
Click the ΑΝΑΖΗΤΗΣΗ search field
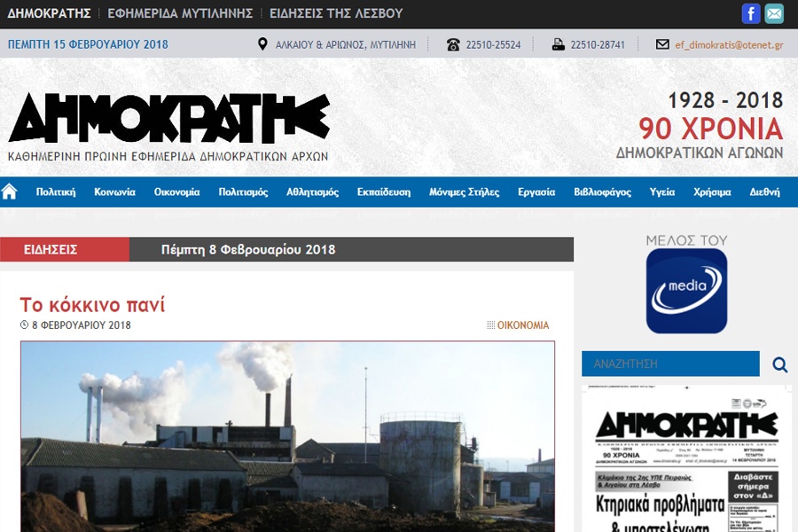point(670,364)
